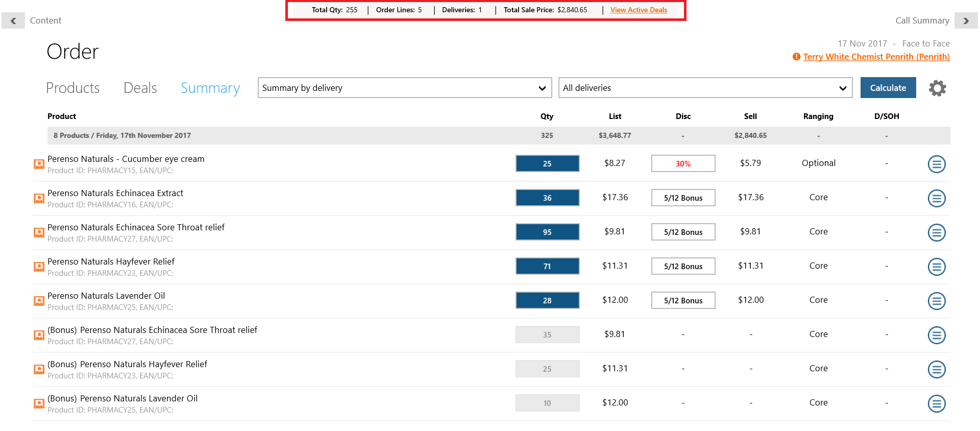Click the Sell column header
This screenshot has width=980, height=431.
[x=750, y=116]
